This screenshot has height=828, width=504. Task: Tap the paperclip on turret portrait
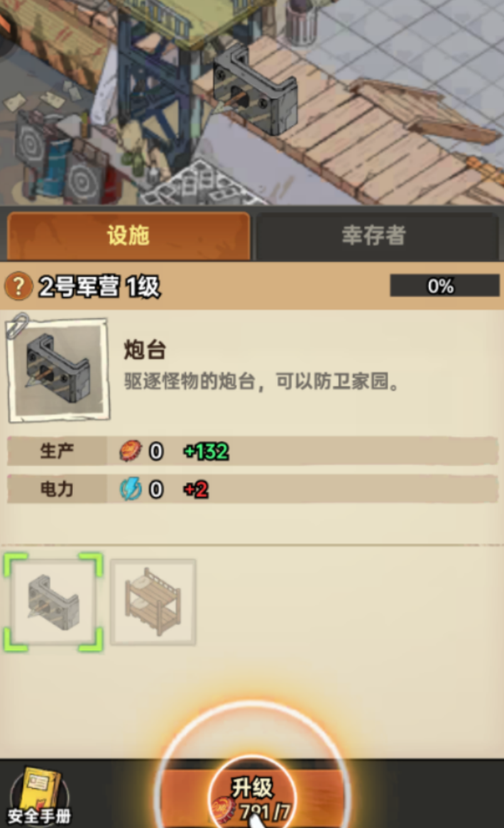tap(18, 325)
